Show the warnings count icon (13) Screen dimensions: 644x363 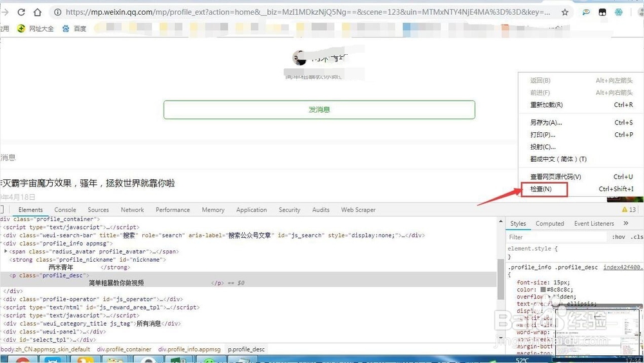pos(629,210)
